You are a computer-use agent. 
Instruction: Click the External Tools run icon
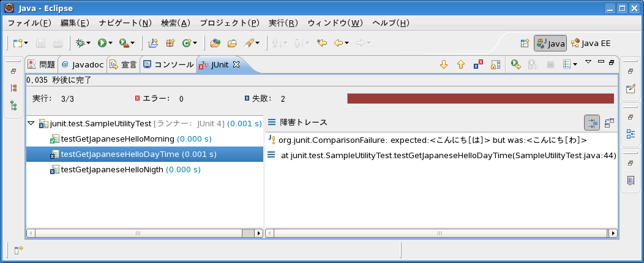click(124, 43)
